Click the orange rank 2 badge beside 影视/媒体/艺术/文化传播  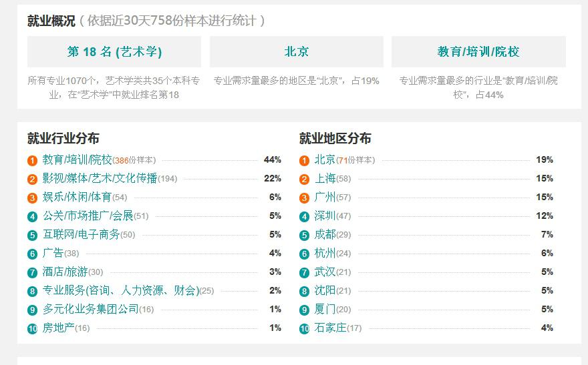pos(32,179)
